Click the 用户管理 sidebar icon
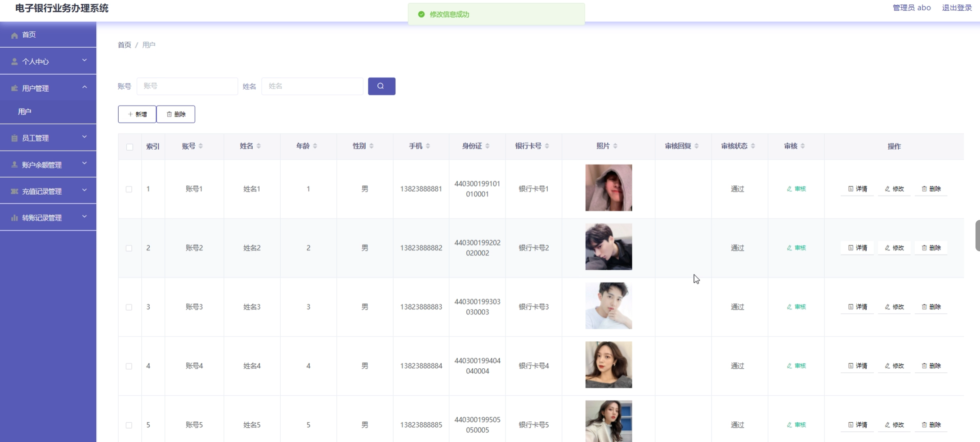 click(x=13, y=88)
